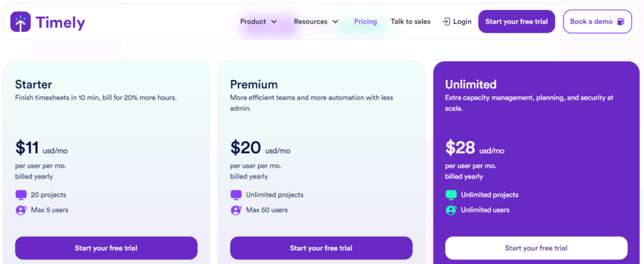Click the login arrow icon
The image size is (644, 264).
pos(446,21)
